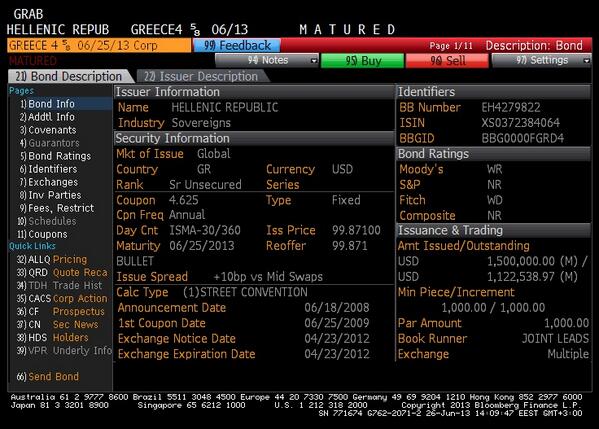Open the Covenants page
The image size is (599, 429).
point(48,130)
